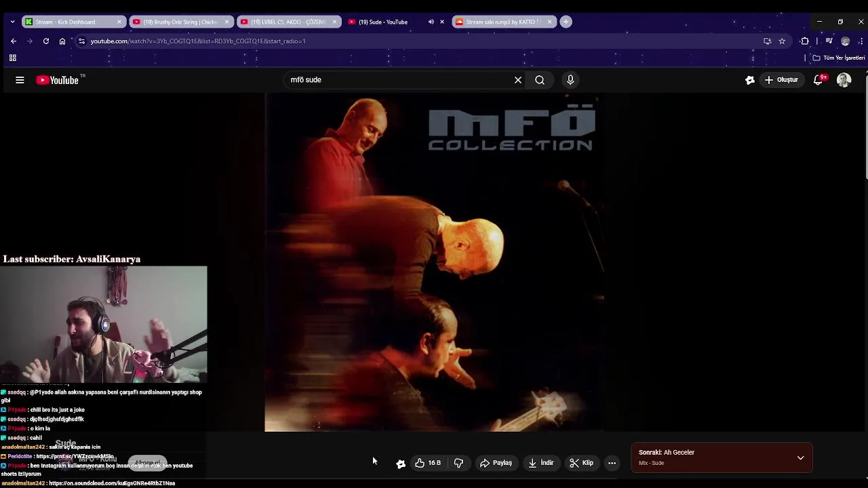Open the YouTube account avatar menu
Image resolution: width=868 pixels, height=488 pixels.
844,80
